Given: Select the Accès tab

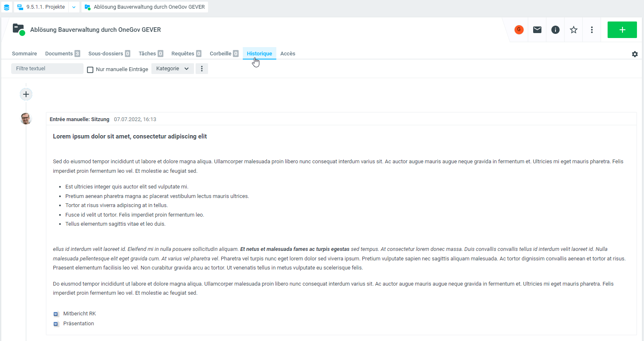Looking at the screenshot, I should point(287,54).
